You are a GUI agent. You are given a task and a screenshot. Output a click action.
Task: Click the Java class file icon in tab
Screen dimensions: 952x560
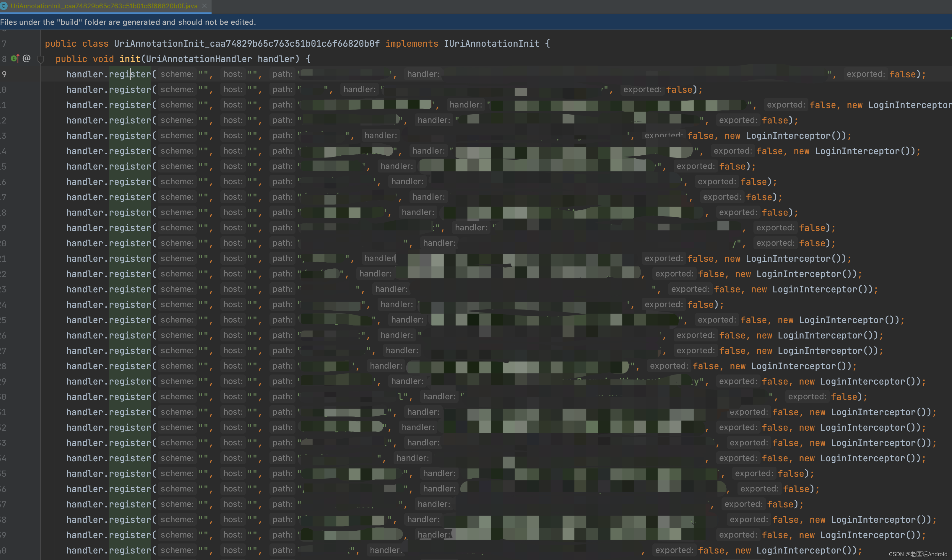pos(4,6)
